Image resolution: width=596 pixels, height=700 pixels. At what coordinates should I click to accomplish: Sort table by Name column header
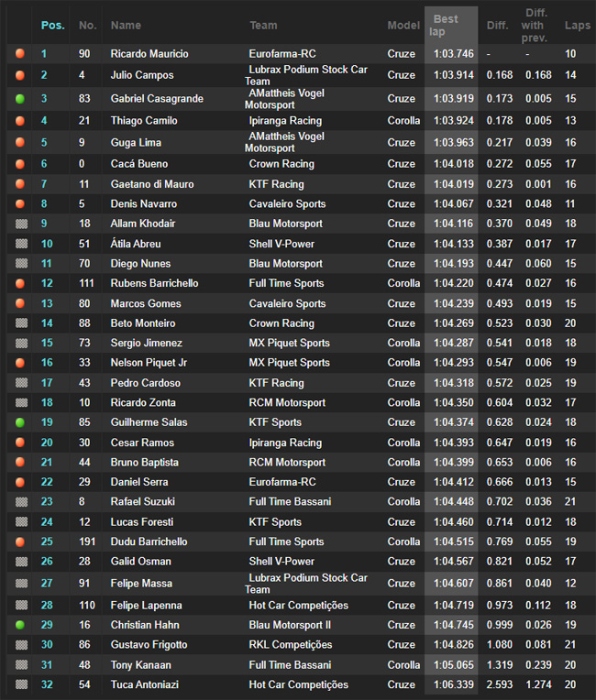tap(126, 26)
